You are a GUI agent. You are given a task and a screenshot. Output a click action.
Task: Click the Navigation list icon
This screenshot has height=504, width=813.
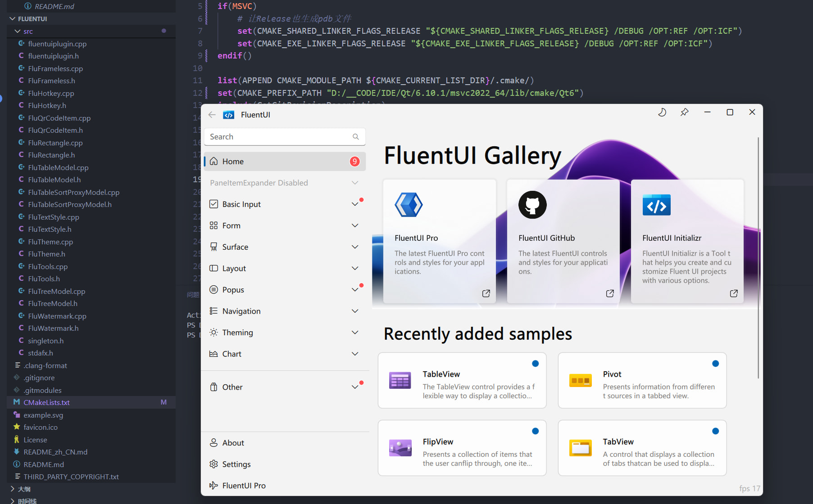(214, 311)
